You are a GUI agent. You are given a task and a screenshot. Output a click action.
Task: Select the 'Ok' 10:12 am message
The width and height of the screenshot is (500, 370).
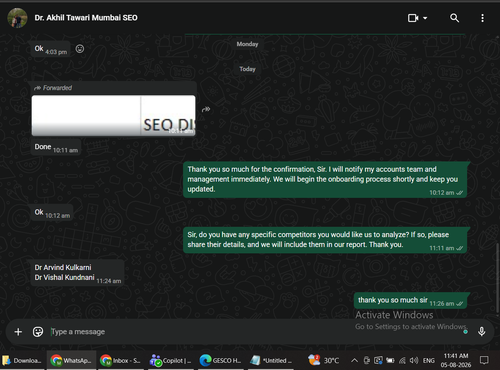pos(52,213)
